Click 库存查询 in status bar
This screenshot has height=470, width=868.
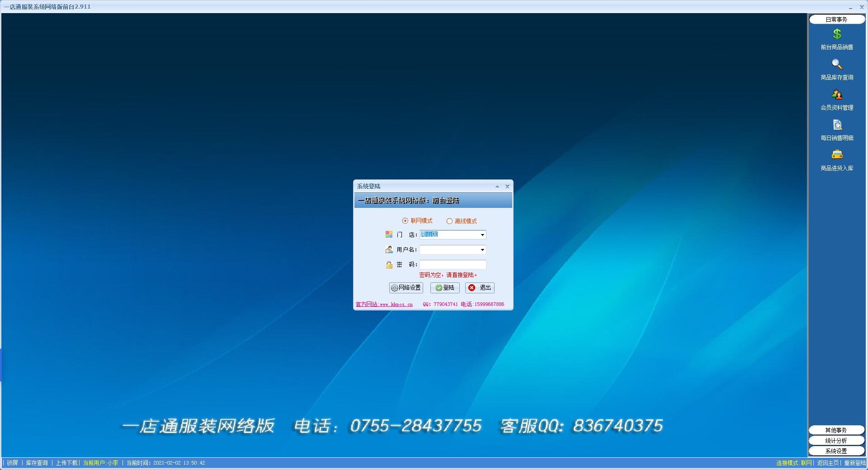pyautogui.click(x=37, y=463)
